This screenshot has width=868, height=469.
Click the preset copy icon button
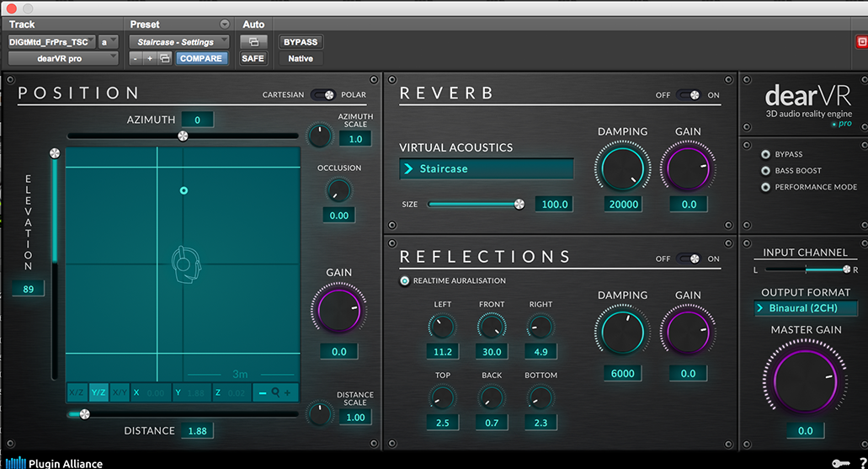(164, 58)
